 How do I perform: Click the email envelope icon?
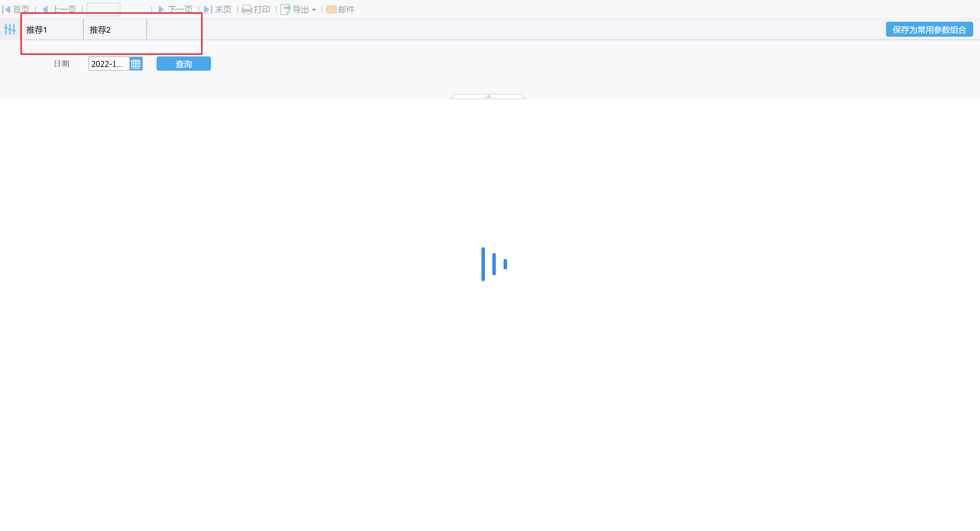(x=331, y=10)
